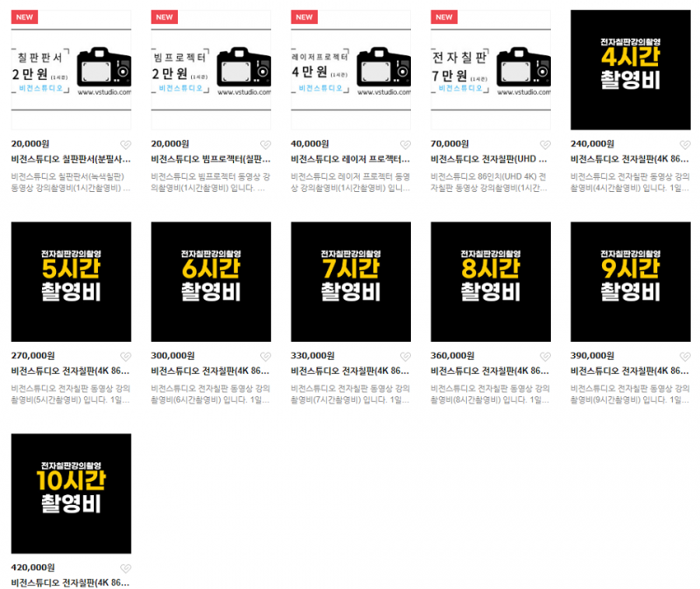
Task: Open the 레이저프로젝터 4만원 product thumbnail
Action: click(351, 70)
